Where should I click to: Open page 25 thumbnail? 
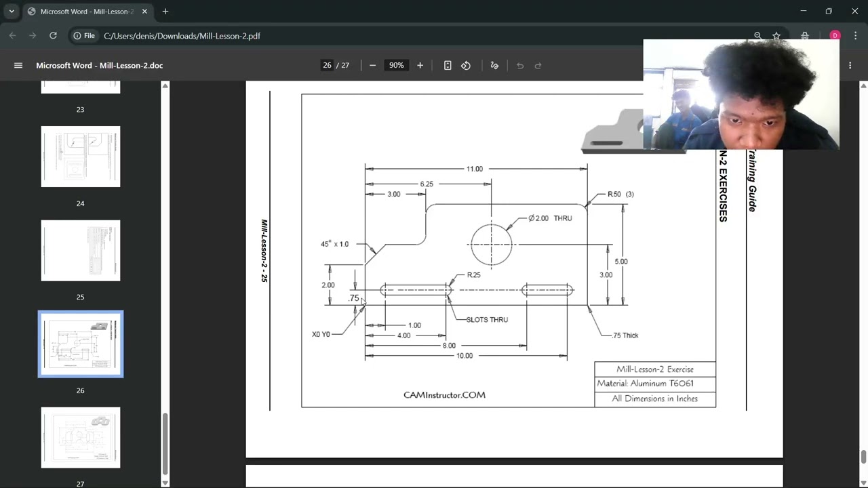81,250
